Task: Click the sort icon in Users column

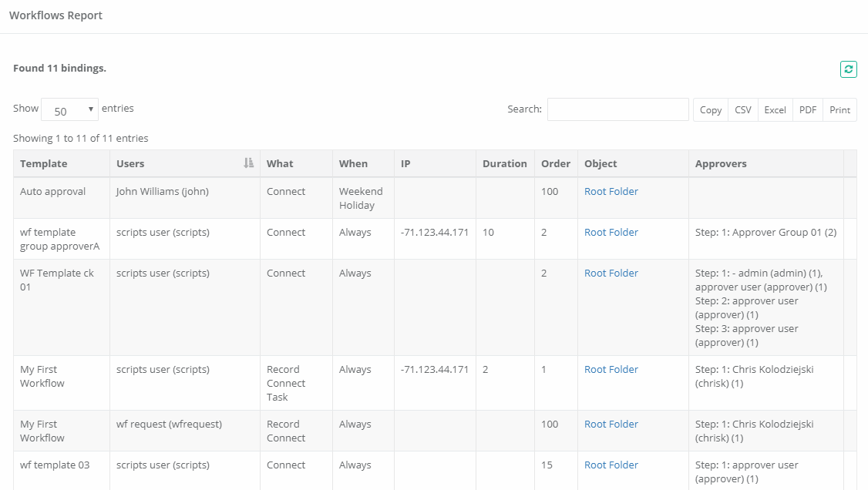Action: (248, 163)
